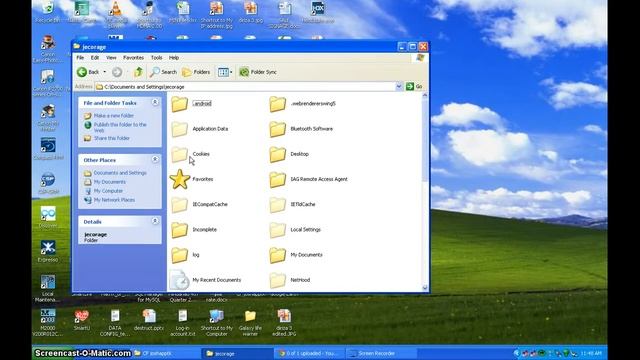Open My Computer in Other Places
Image resolution: width=640 pixels, height=360 pixels.
(108, 191)
